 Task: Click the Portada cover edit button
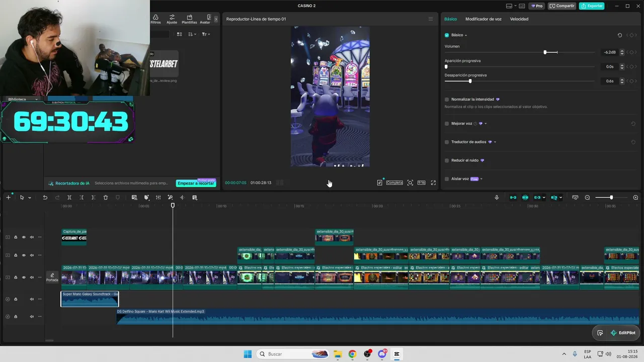pos(52,277)
